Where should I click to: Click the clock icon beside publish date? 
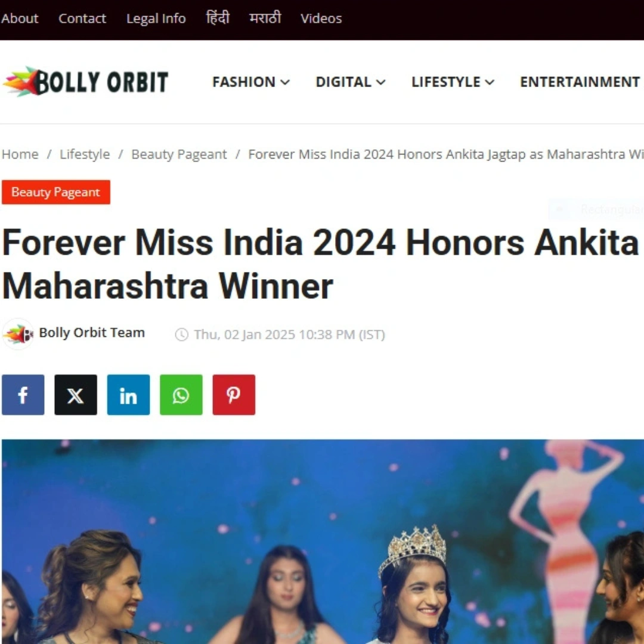(181, 335)
